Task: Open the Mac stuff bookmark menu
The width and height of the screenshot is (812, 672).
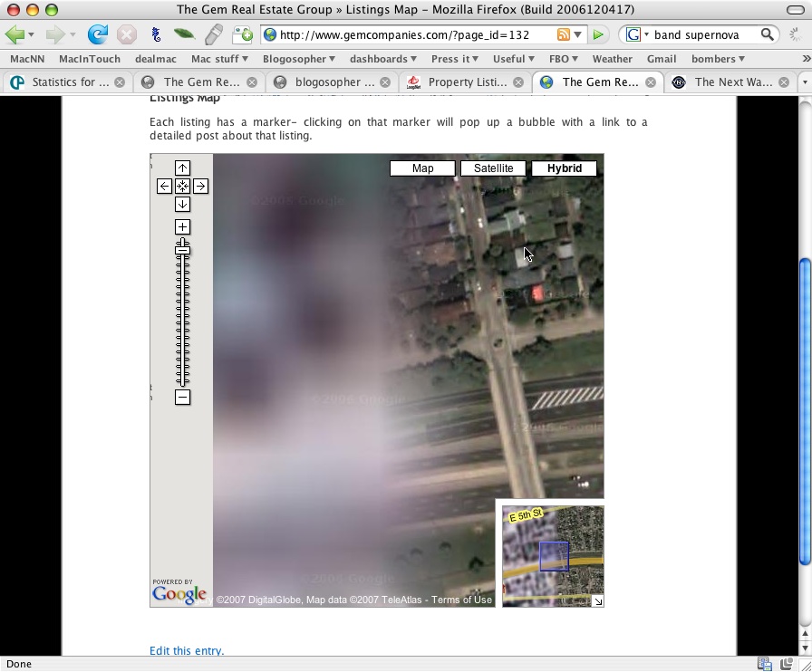Action: 219,59
